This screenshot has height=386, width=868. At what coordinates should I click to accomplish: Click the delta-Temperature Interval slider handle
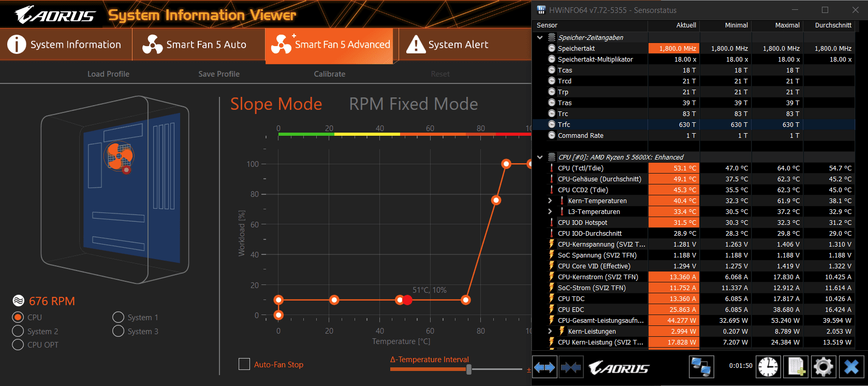(x=469, y=369)
